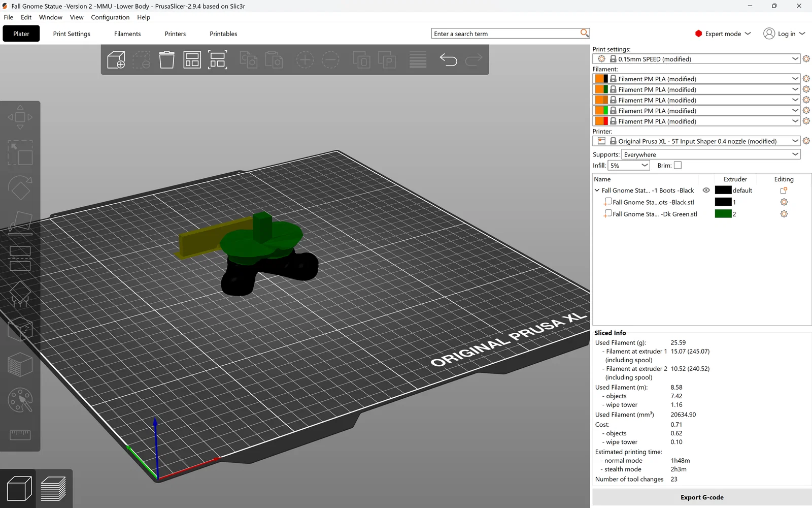
Task: Click the Arrange objects icon
Action: (x=192, y=60)
